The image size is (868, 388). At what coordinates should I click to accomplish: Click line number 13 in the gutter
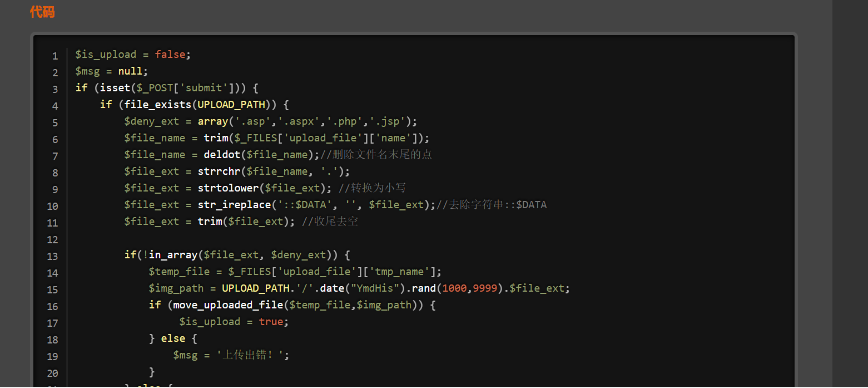pos(53,256)
